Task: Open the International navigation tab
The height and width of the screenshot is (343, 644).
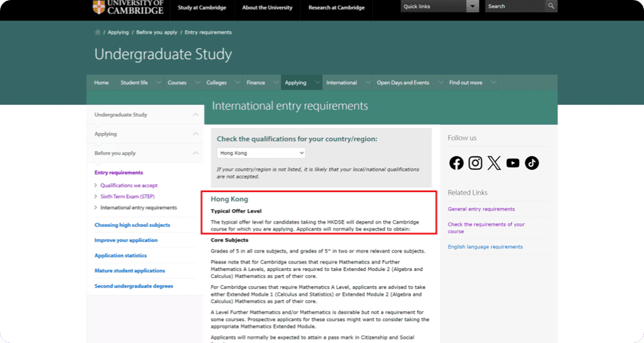Action: (342, 82)
